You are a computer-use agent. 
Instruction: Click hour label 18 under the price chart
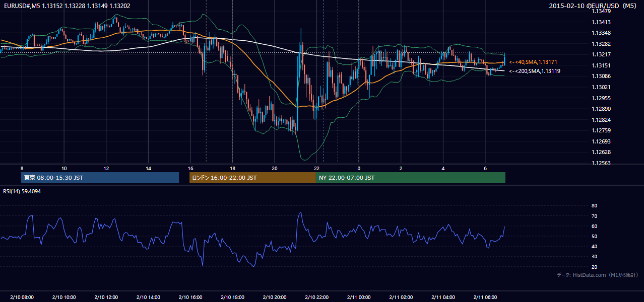(232, 168)
